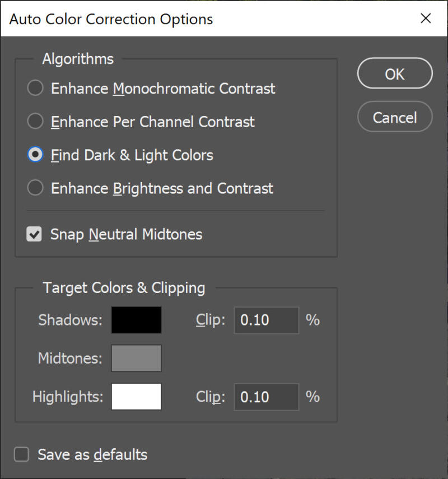
Task: Close the Auto Color Correction Options dialog
Action: (426, 18)
